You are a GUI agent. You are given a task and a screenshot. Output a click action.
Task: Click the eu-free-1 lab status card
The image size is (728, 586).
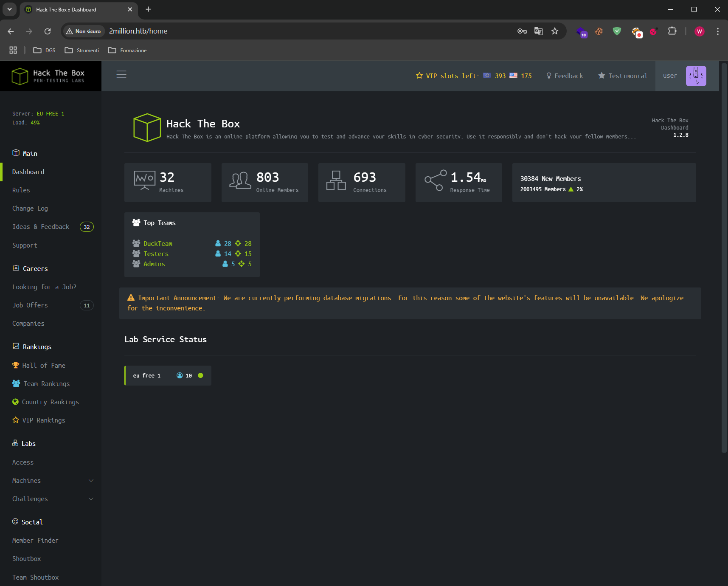pos(168,375)
